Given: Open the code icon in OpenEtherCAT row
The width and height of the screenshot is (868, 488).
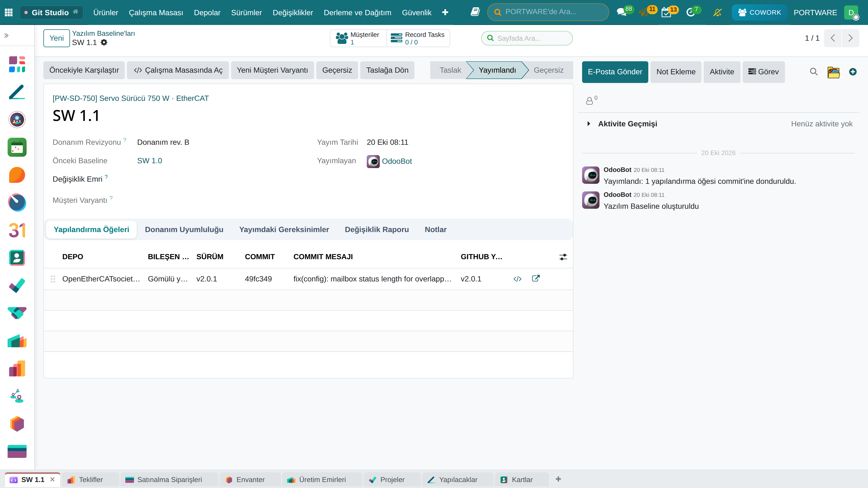Looking at the screenshot, I should (517, 279).
